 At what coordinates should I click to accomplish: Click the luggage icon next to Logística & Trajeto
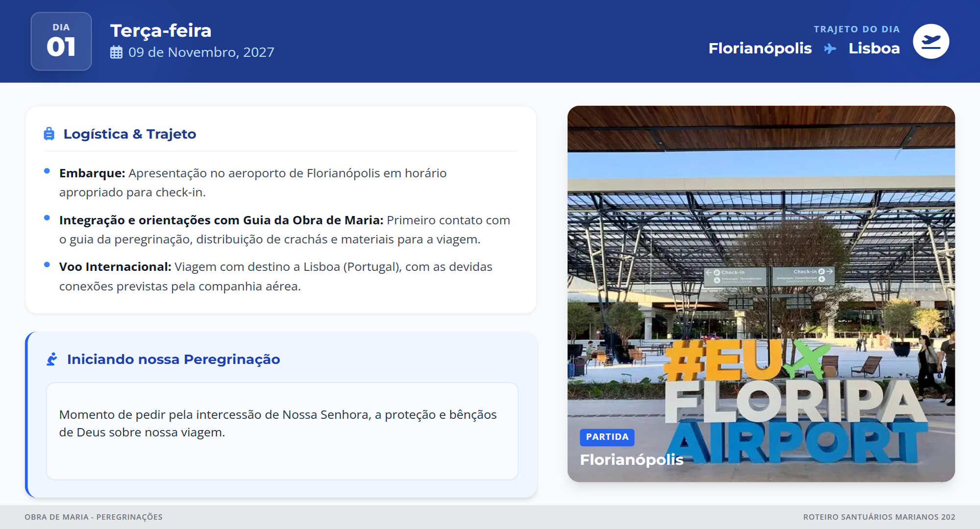click(49, 134)
